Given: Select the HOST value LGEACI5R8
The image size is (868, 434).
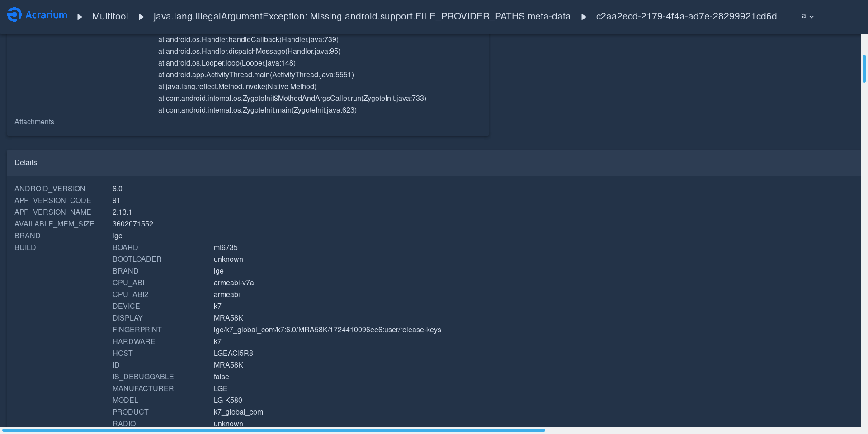Looking at the screenshot, I should point(233,354).
